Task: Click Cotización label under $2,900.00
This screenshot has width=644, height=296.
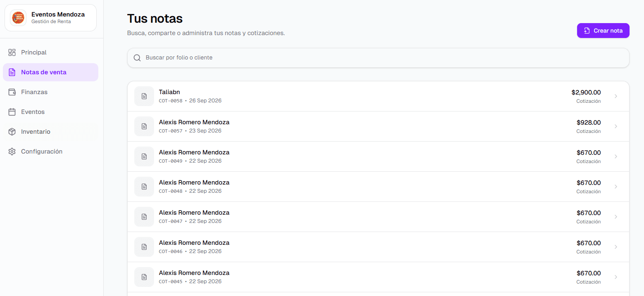Action: [x=589, y=101]
